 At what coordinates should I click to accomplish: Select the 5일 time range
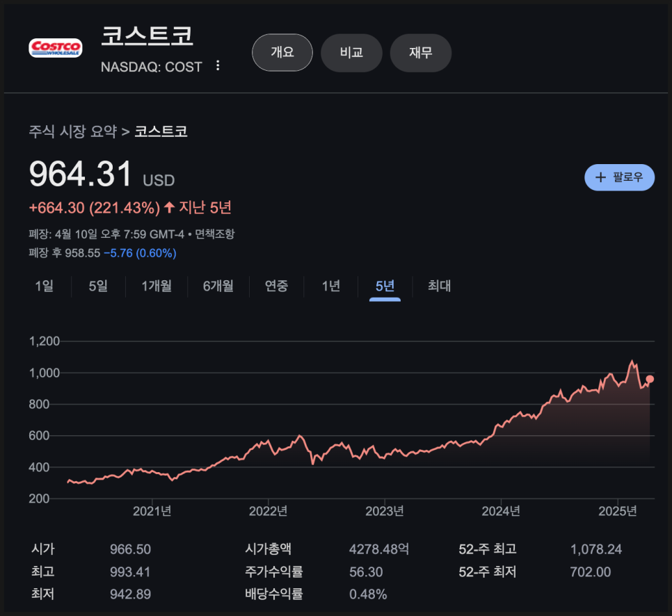pyautogui.click(x=97, y=286)
